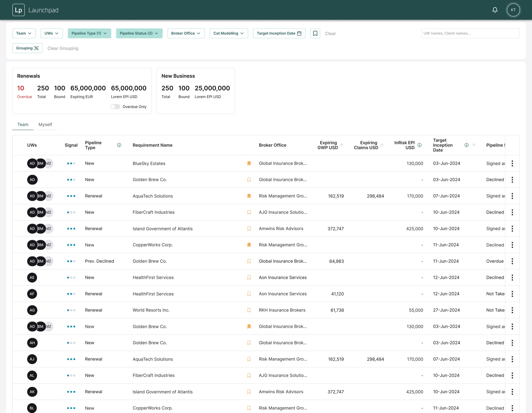Click the BL underwriter avatar

32,408
